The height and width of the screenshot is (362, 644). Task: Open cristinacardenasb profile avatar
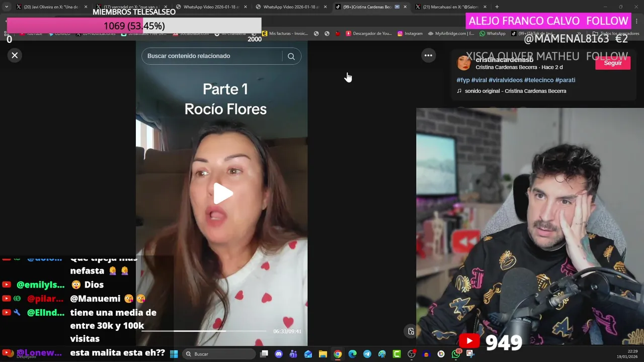[x=463, y=63]
